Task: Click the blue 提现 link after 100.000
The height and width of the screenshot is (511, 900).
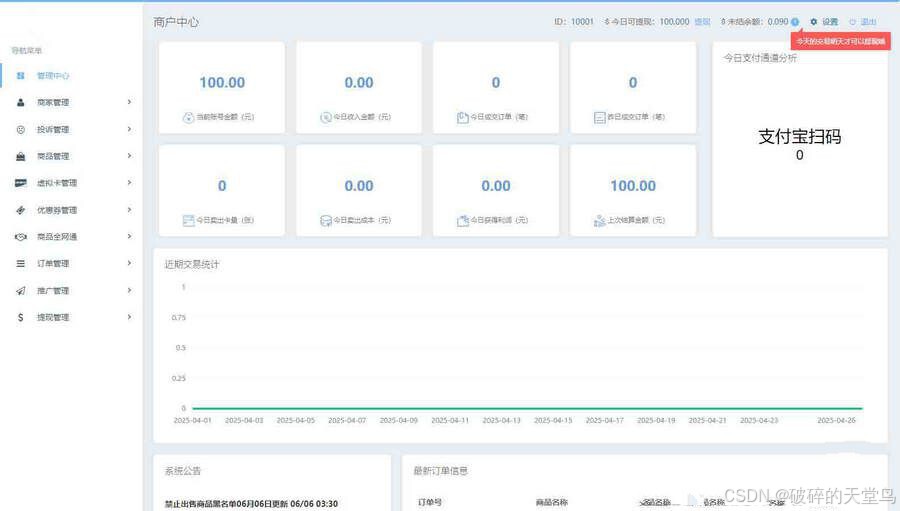Action: (703, 22)
